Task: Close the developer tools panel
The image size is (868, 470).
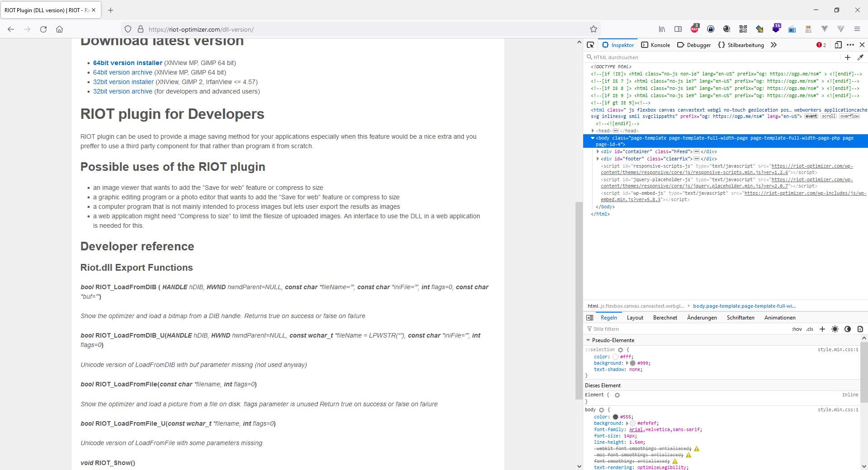Action: [x=862, y=45]
